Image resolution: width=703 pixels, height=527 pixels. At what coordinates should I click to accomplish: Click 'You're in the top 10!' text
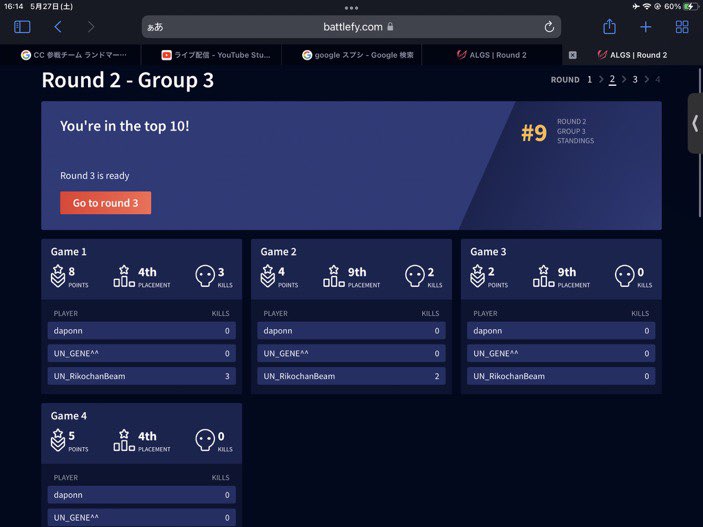(x=125, y=126)
